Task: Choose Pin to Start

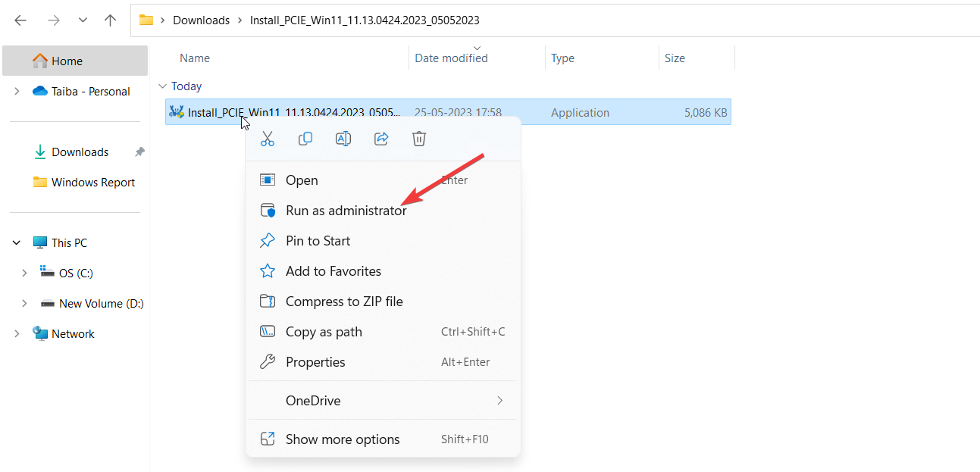Action: point(383,241)
